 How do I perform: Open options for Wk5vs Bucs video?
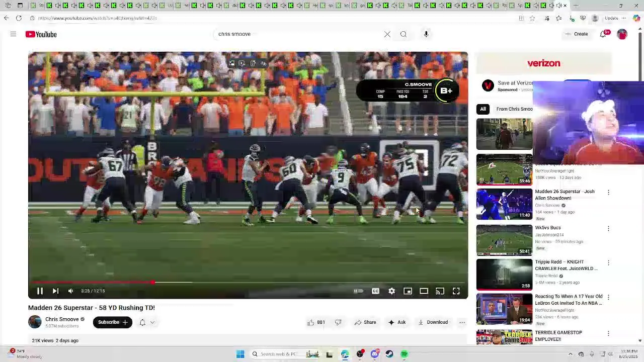click(x=608, y=228)
